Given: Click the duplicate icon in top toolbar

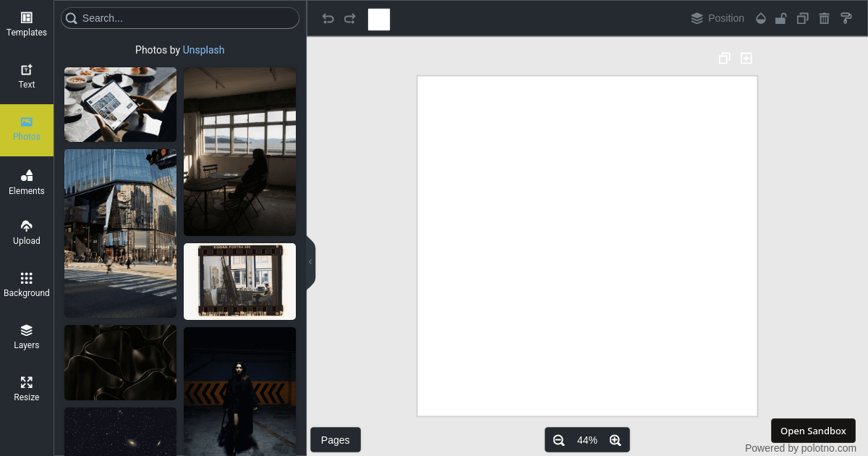Looking at the screenshot, I should pos(802,18).
